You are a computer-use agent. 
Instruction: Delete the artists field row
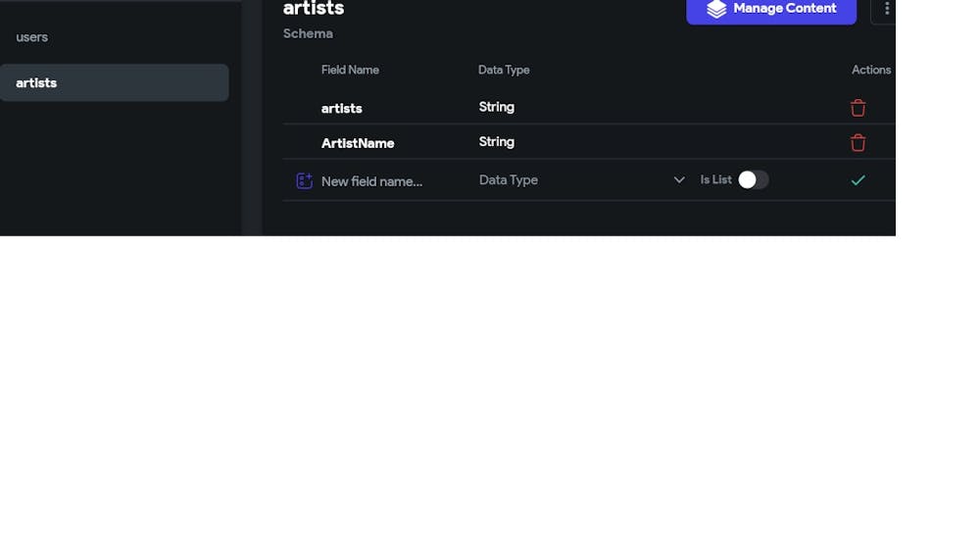click(x=857, y=108)
